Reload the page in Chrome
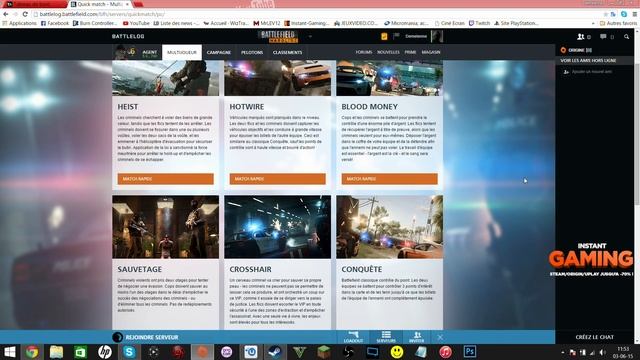 pos(25,14)
